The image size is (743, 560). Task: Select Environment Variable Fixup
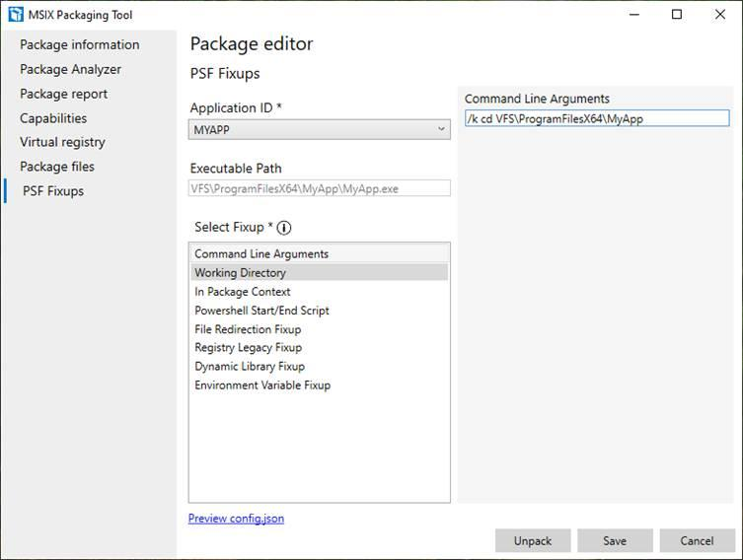(x=320, y=385)
